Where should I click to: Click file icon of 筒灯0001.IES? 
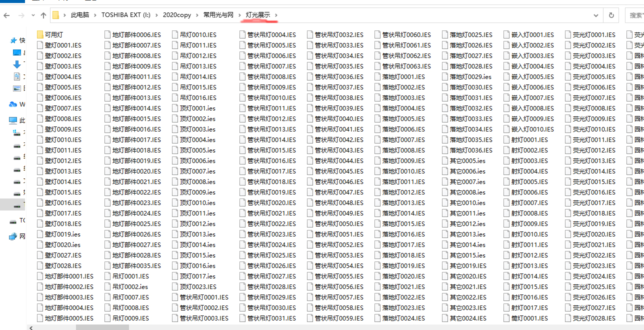(x=507, y=318)
